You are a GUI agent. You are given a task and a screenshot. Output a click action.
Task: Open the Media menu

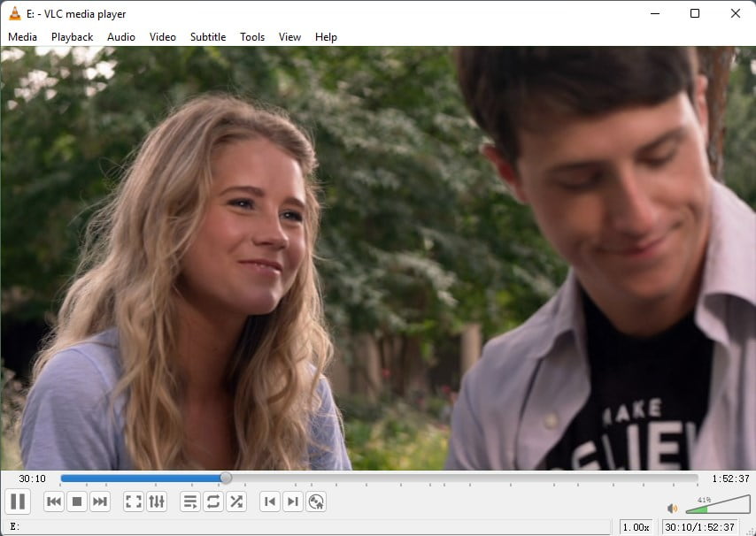pyautogui.click(x=22, y=37)
